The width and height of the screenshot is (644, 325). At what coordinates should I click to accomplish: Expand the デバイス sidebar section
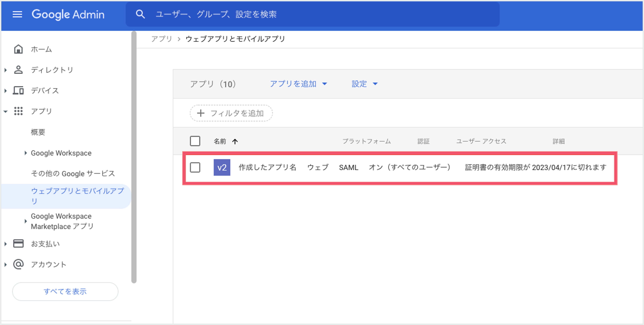click(6, 91)
